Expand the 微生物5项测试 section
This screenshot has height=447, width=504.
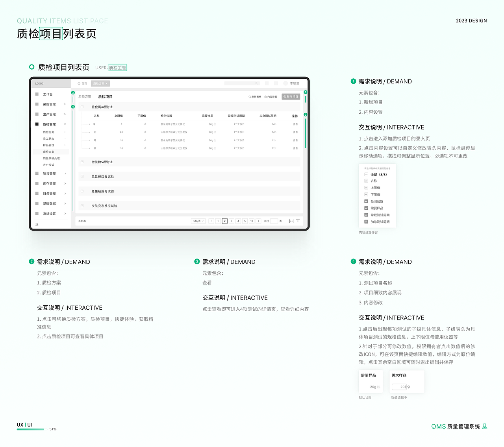click(x=83, y=162)
